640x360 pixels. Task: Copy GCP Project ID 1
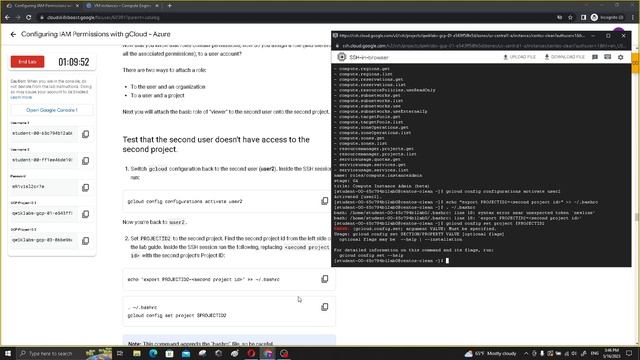click(x=85, y=214)
